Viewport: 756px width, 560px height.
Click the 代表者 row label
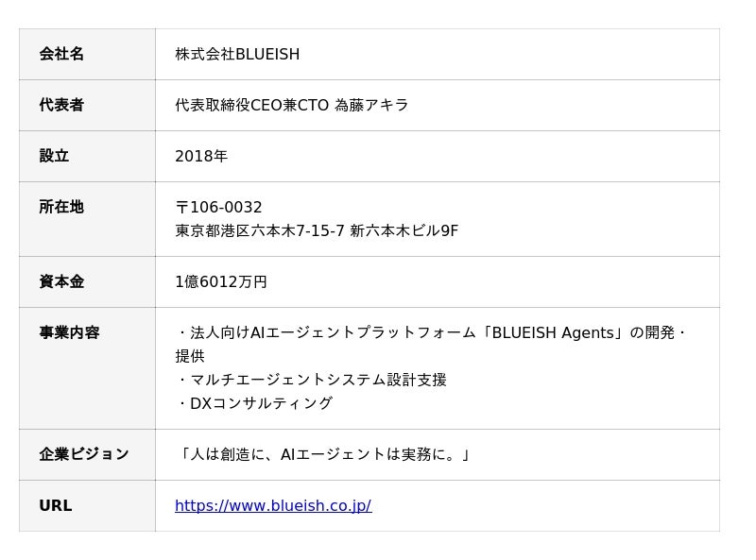[x=87, y=105]
